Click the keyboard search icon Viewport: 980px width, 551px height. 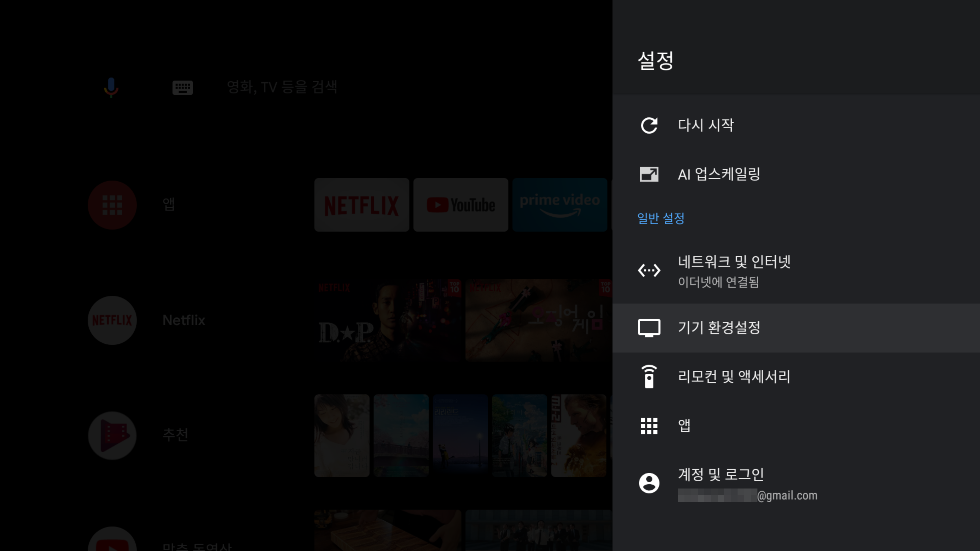(183, 87)
